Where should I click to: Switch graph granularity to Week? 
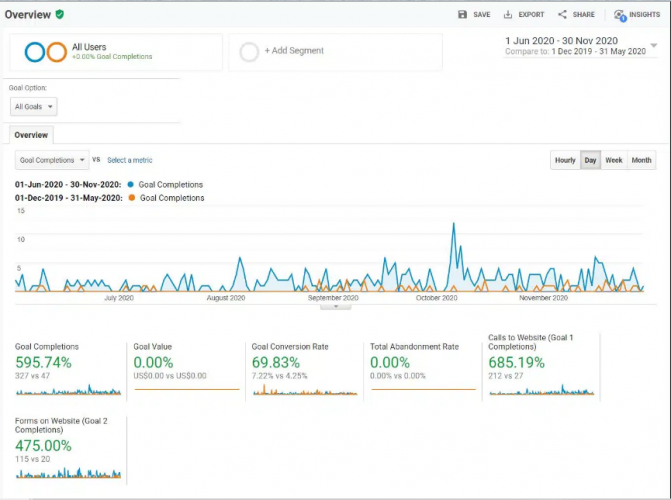point(614,160)
